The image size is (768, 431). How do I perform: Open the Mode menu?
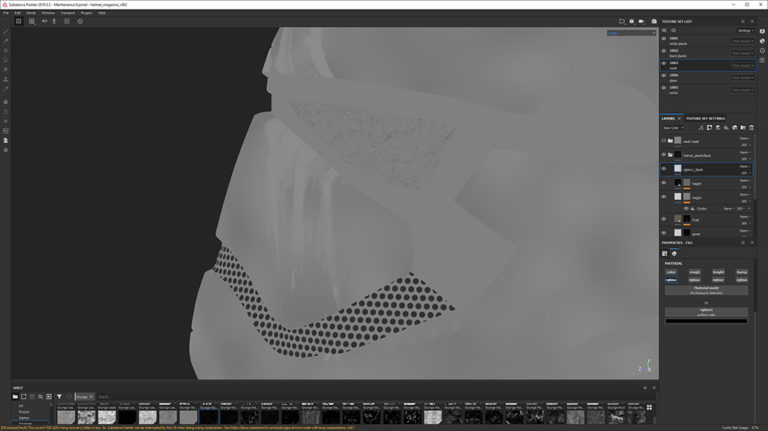(31, 13)
